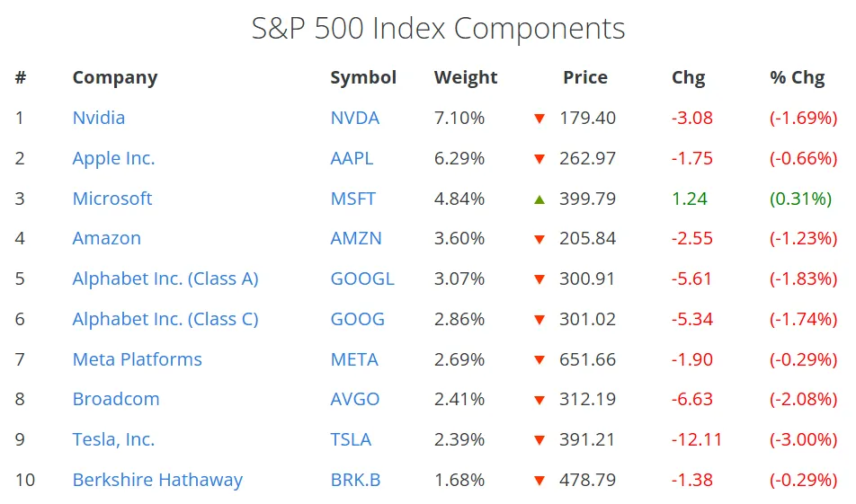Viewport: 856px width, 504px height.
Task: Click the down arrow in Berkshire Hathaway's row
Action: (539, 481)
